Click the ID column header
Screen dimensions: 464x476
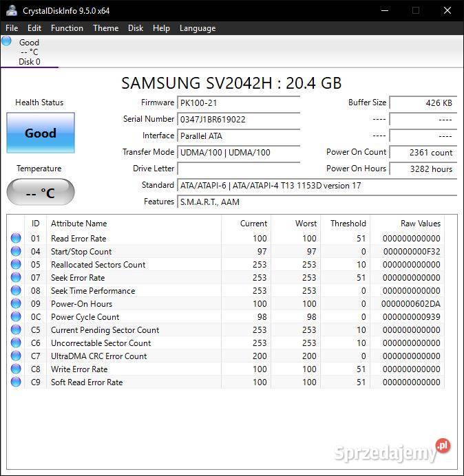pos(36,224)
